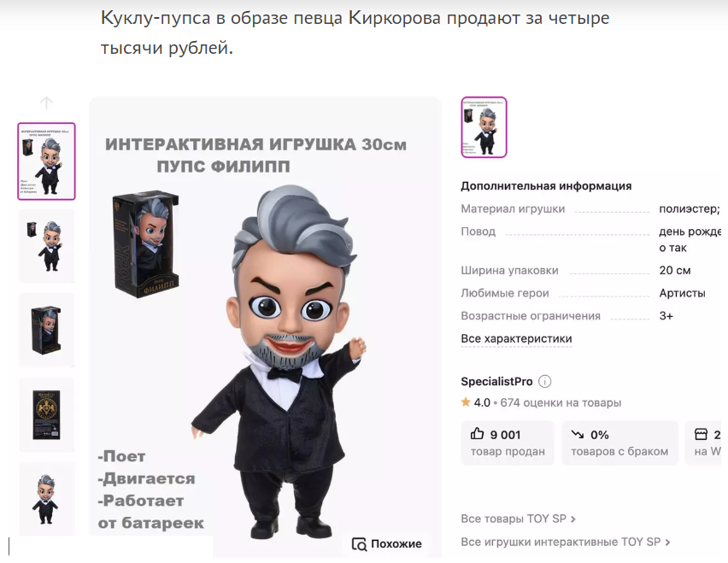Open the seller info icon beside SpecialistPro
This screenshot has height=563, width=728.
544,382
